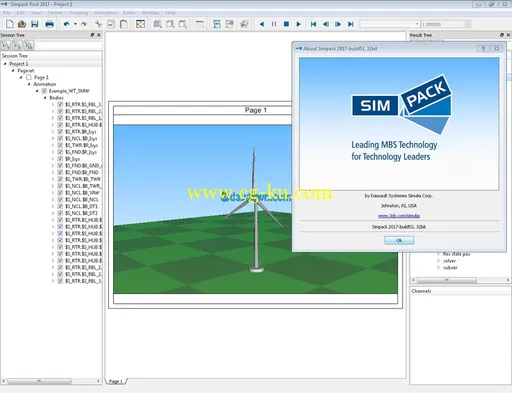Uncheck the $S_NCL.$B_DT2 body checkbox
The width and height of the screenshot is (512, 393).
[60, 213]
